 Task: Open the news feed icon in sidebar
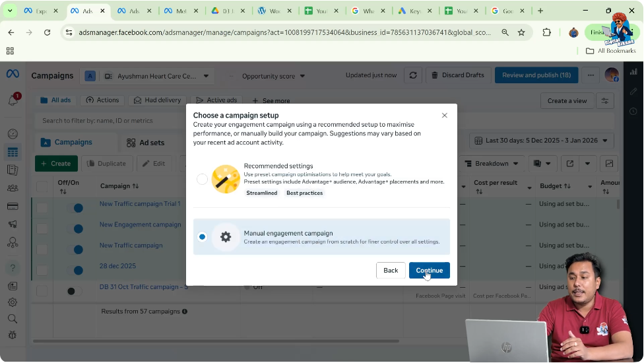pyautogui.click(x=13, y=286)
